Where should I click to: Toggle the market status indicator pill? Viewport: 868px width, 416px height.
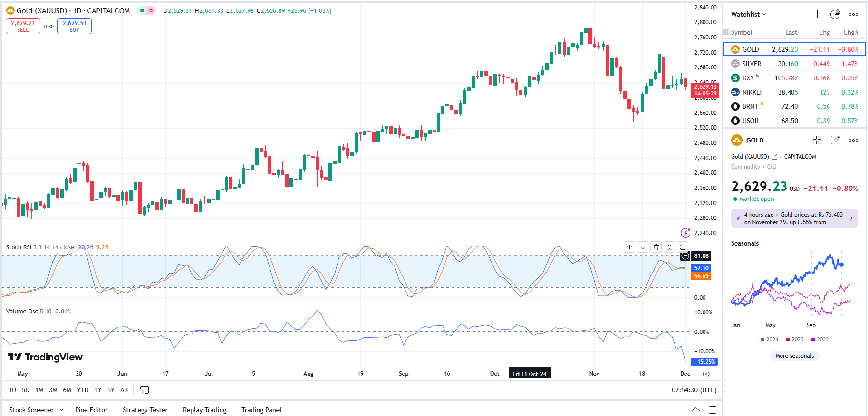[146, 10]
